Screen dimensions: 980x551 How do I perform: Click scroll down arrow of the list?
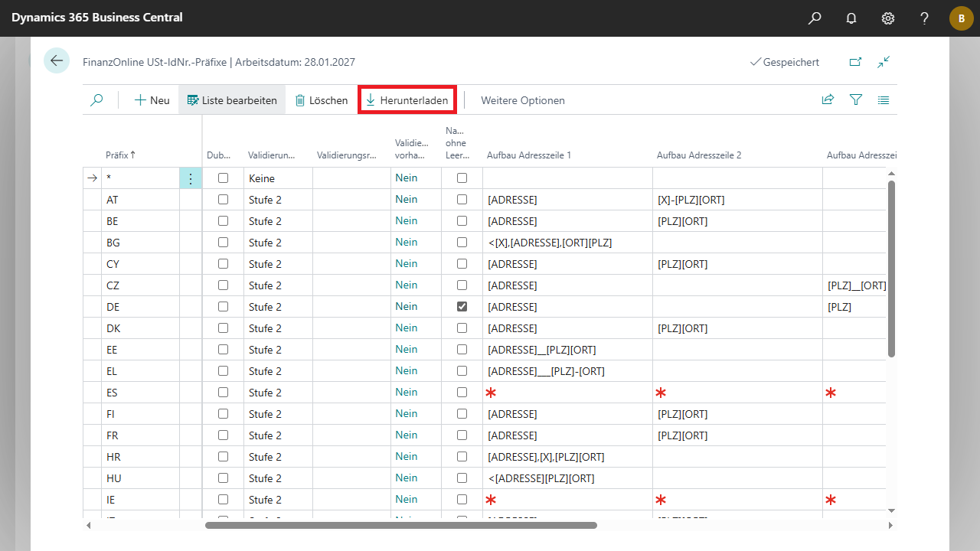click(891, 510)
